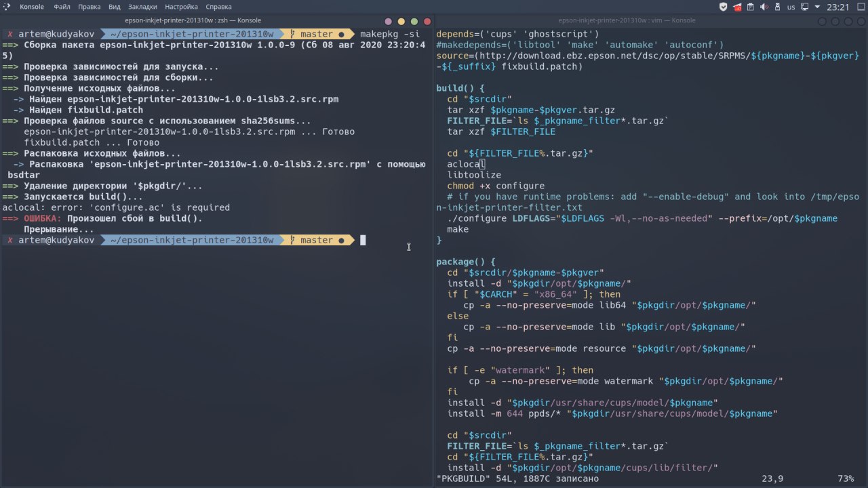Click 'artem@kudyakov' in the top prompt line

tap(56, 34)
